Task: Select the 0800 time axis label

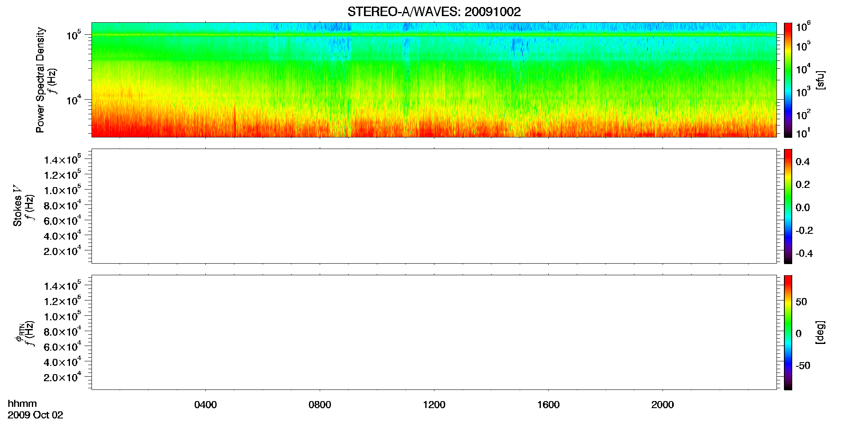Action: (x=320, y=405)
